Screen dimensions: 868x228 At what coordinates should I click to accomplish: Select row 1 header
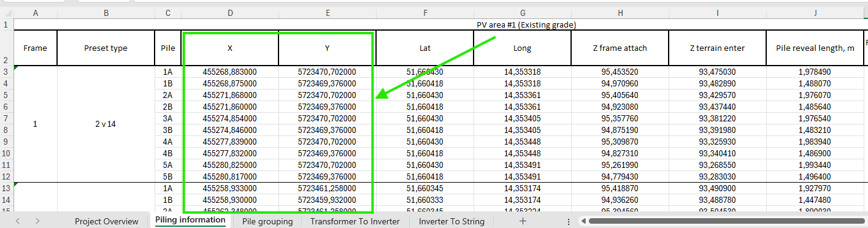point(6,25)
